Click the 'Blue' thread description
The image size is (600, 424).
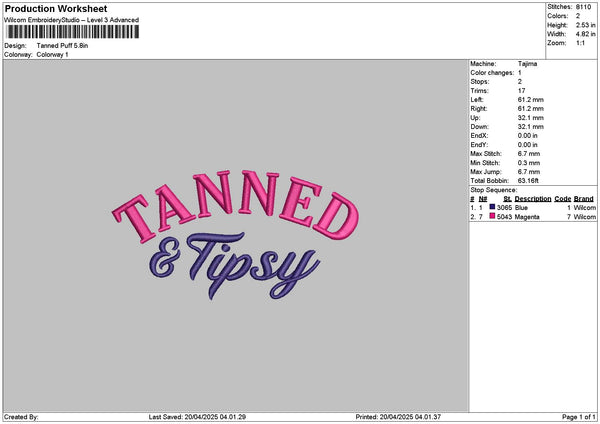[521, 208]
